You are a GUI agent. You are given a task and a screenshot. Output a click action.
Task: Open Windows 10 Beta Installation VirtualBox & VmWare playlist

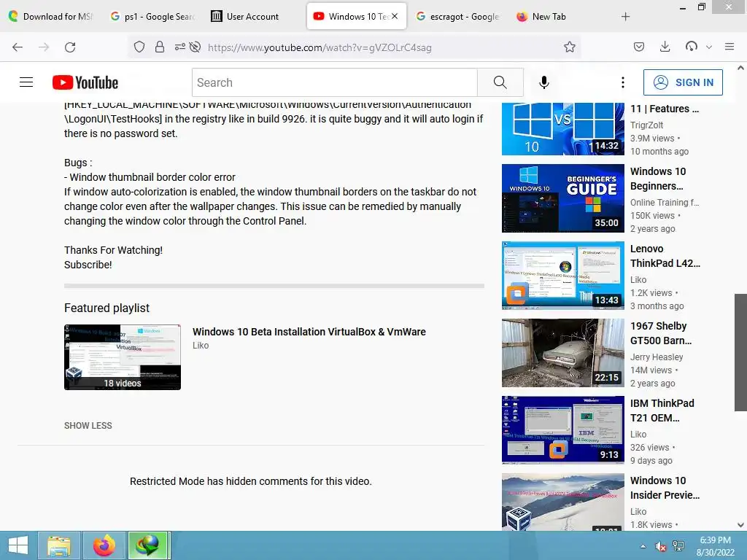309,332
